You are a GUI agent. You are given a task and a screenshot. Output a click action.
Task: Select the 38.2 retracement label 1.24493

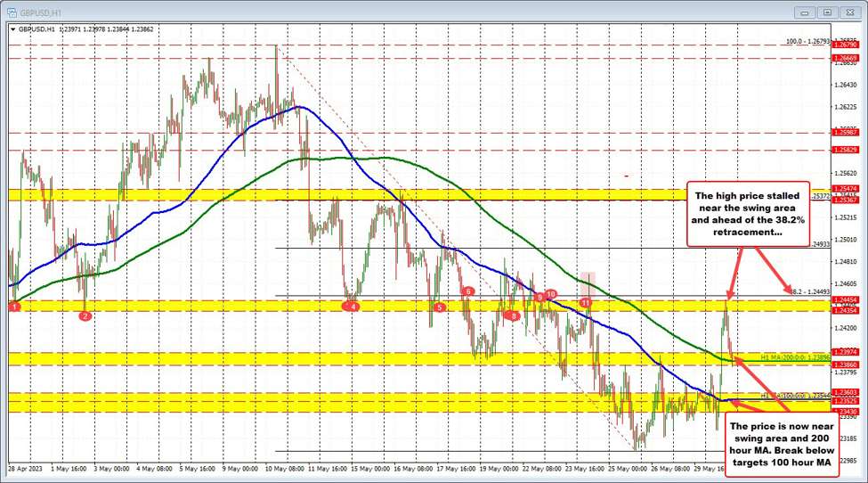click(808, 291)
